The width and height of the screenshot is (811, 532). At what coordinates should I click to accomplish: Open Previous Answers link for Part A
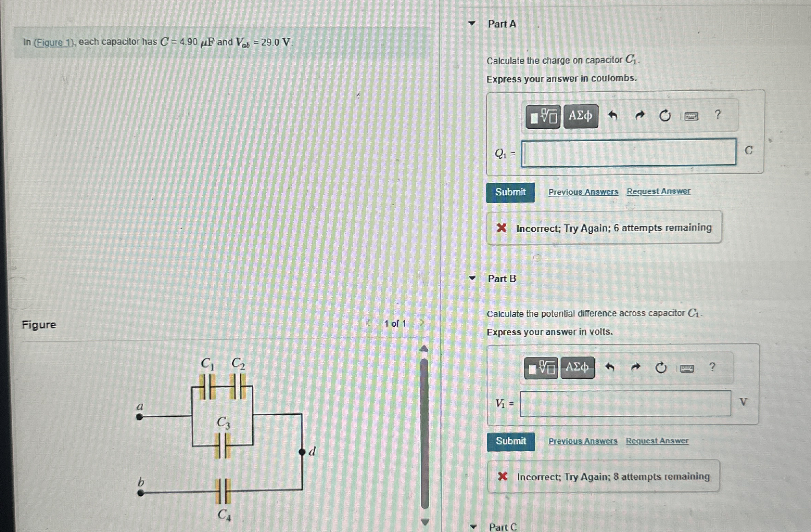click(583, 192)
